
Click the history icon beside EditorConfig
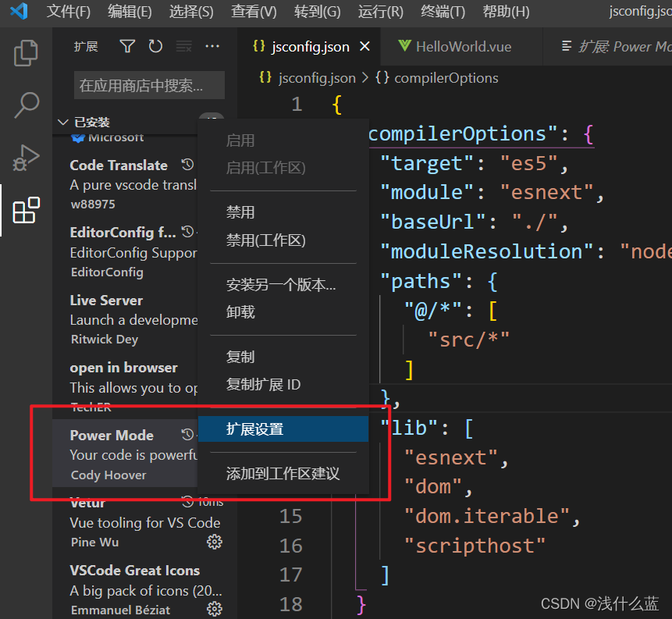click(x=187, y=232)
